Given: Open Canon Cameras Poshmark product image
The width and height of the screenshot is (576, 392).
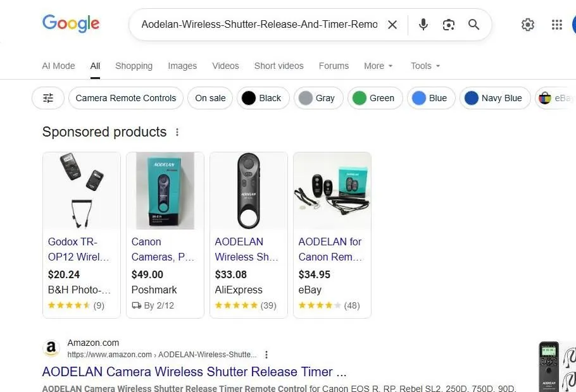Looking at the screenshot, I should [x=165, y=191].
